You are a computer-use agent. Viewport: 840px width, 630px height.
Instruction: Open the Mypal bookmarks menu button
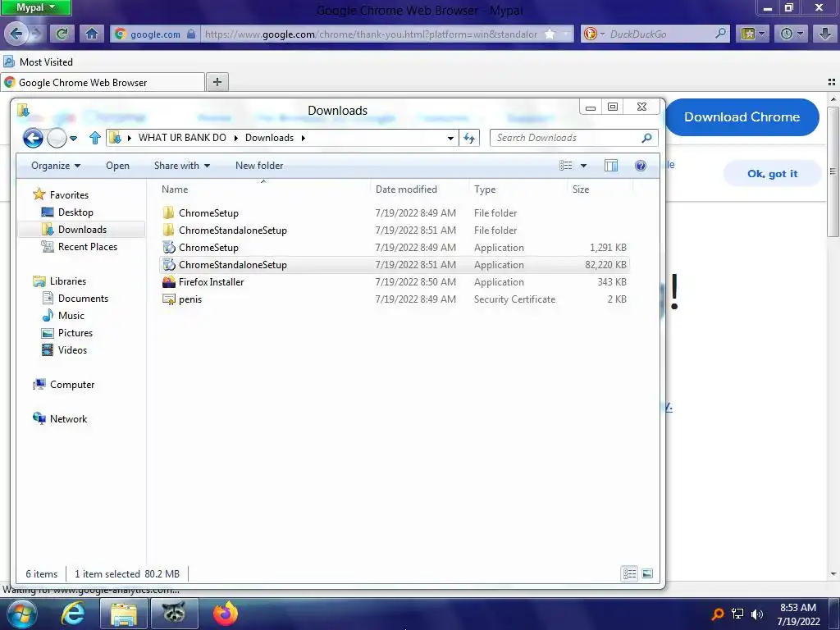pyautogui.click(x=752, y=34)
